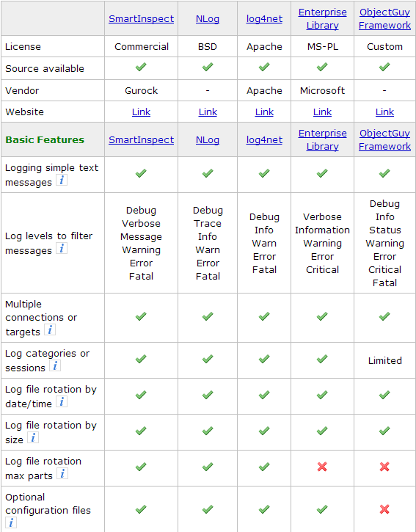Open ObjectGuy Framework link in Basic Features row
The width and height of the screenshot is (416, 532).
tap(384, 139)
